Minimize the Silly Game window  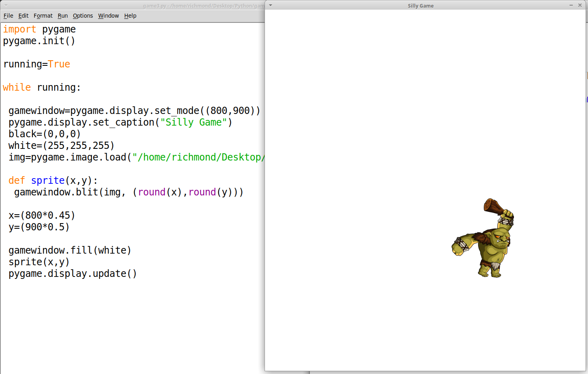pyautogui.click(x=571, y=5)
